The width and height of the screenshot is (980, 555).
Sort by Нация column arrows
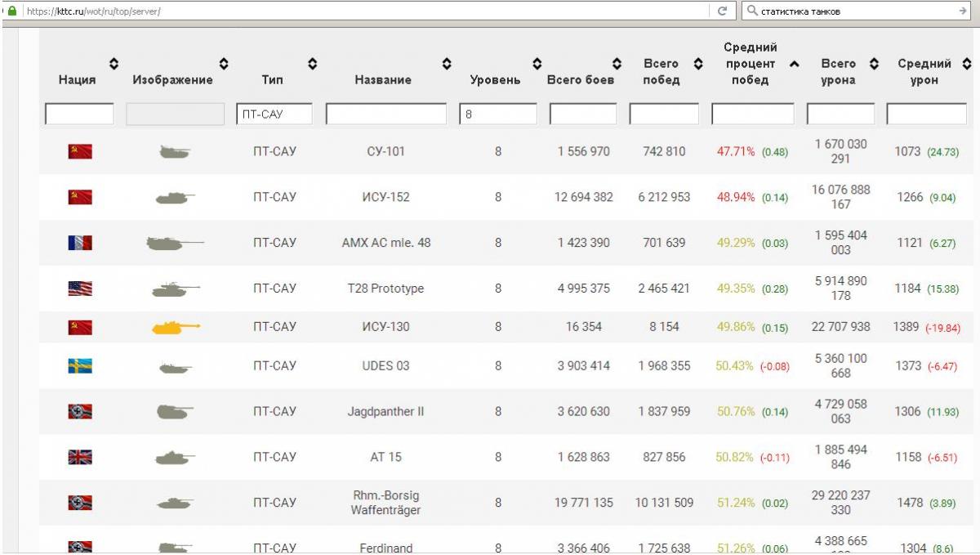[x=114, y=64]
